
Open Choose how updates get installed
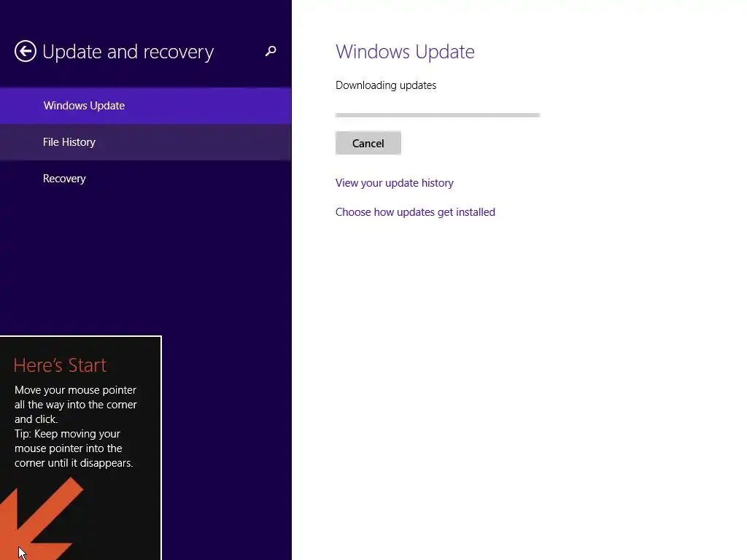click(415, 212)
